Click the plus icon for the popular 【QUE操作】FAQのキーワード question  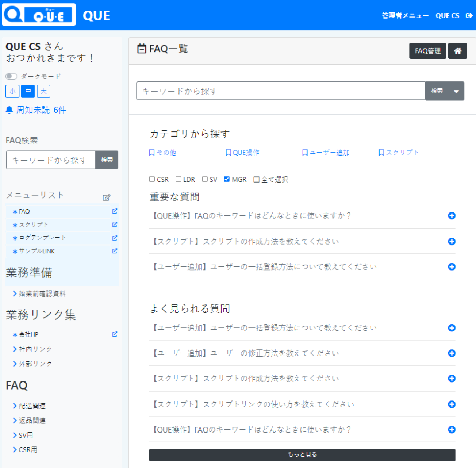452,430
